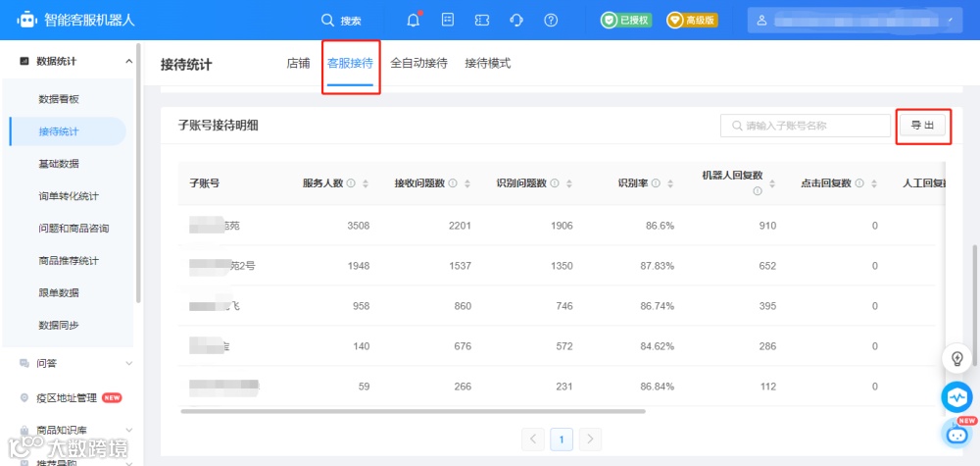The height and width of the screenshot is (466, 980).
Task: Focus the 请输入子账号名称 search field
Action: click(x=806, y=126)
